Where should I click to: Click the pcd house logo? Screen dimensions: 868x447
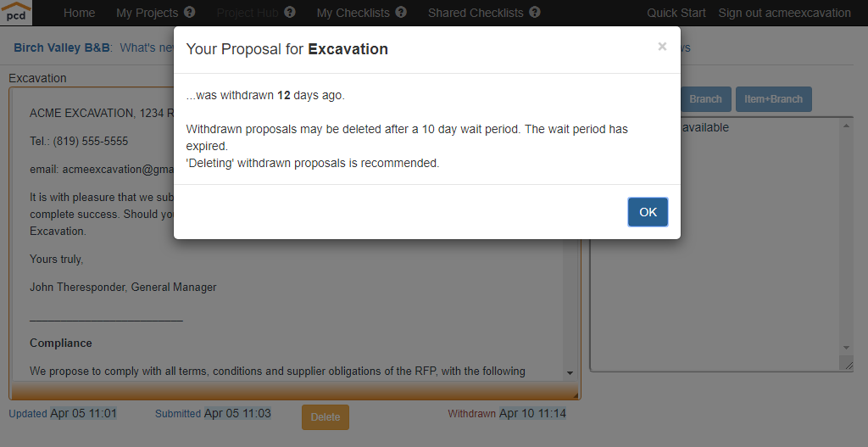coord(16,12)
